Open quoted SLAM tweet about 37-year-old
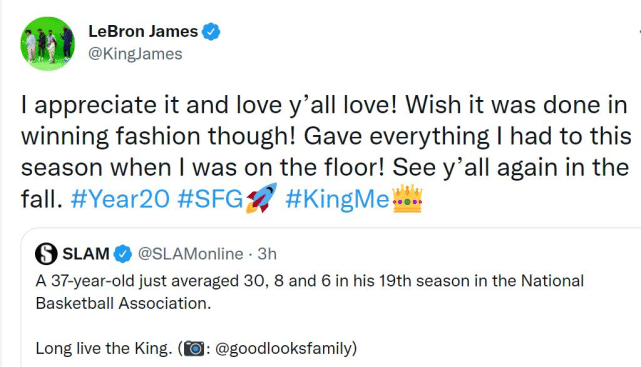Viewport: 641px width, 367px height. point(331,298)
